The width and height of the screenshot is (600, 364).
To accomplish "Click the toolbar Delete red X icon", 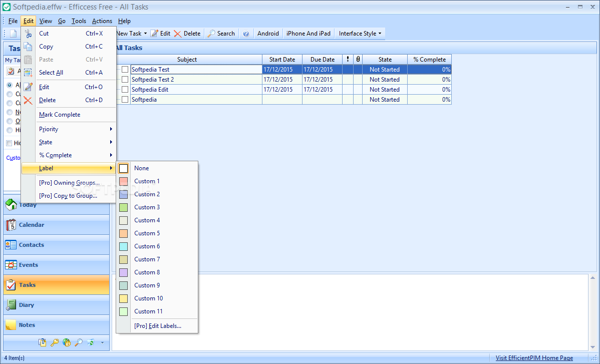I will (x=178, y=34).
